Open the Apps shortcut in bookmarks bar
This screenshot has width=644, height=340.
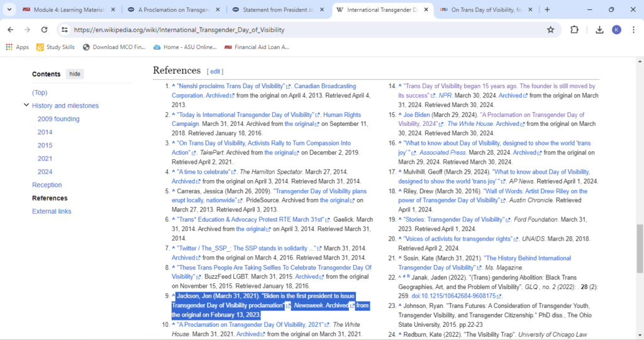pos(17,47)
